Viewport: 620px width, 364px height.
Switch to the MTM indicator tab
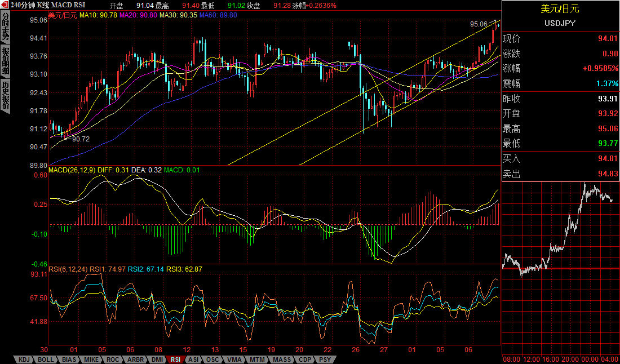(256, 359)
